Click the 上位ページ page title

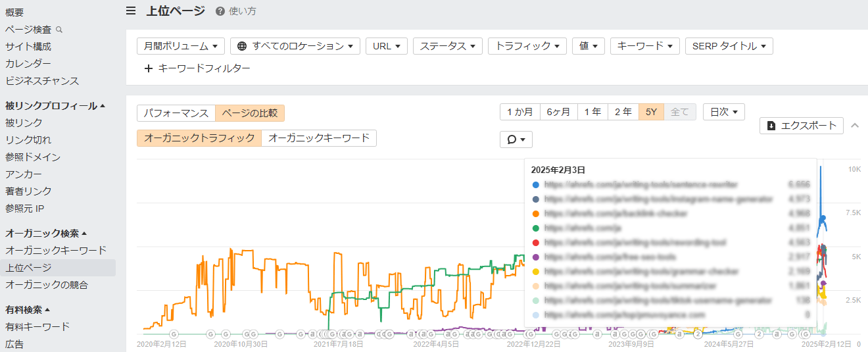coord(176,11)
